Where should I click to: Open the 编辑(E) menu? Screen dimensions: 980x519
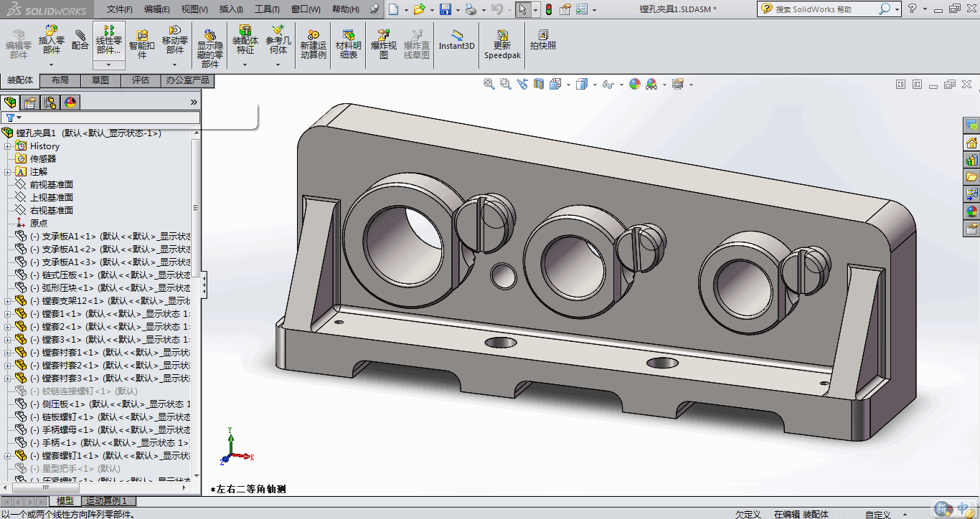tap(156, 9)
